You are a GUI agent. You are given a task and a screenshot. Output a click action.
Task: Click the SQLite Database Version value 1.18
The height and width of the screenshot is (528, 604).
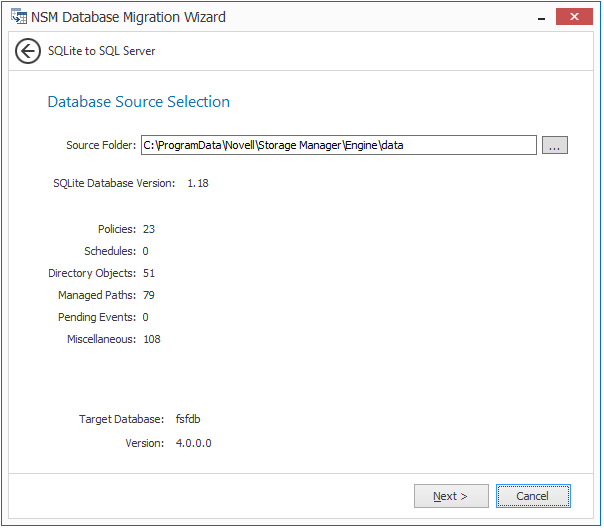(198, 183)
